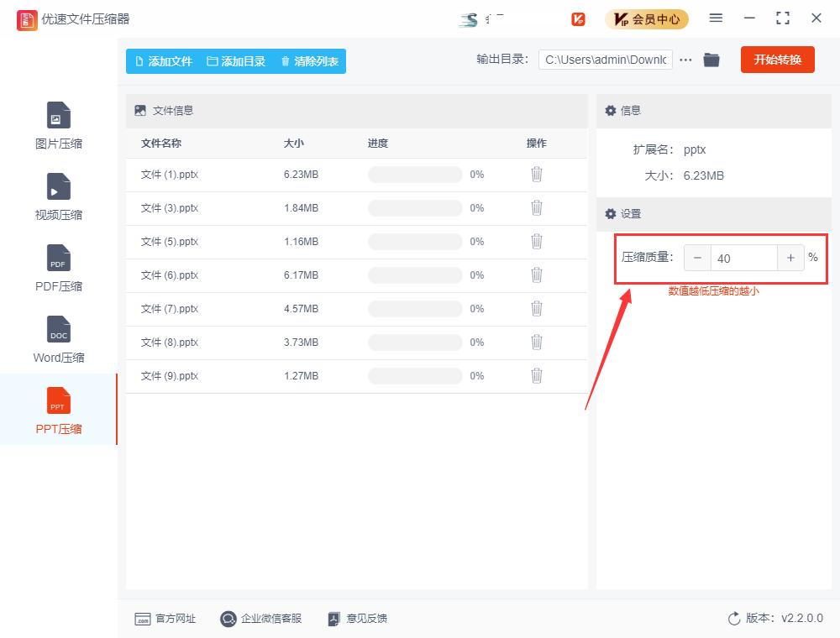
Task: Open the output directory folder browser icon
Action: click(x=711, y=60)
